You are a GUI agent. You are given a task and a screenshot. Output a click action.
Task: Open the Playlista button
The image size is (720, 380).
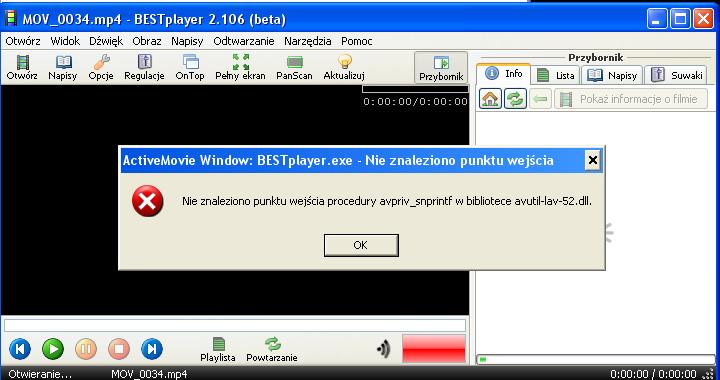coord(218,350)
